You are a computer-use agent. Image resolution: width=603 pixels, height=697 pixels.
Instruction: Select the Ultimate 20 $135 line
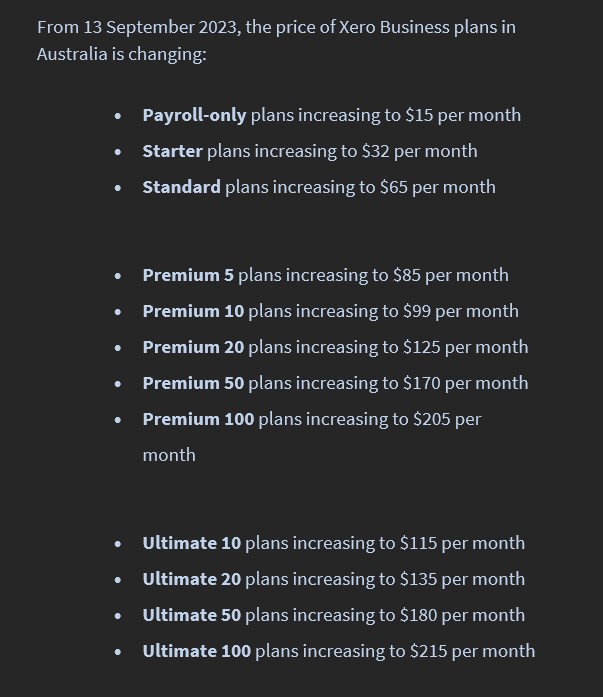point(334,579)
